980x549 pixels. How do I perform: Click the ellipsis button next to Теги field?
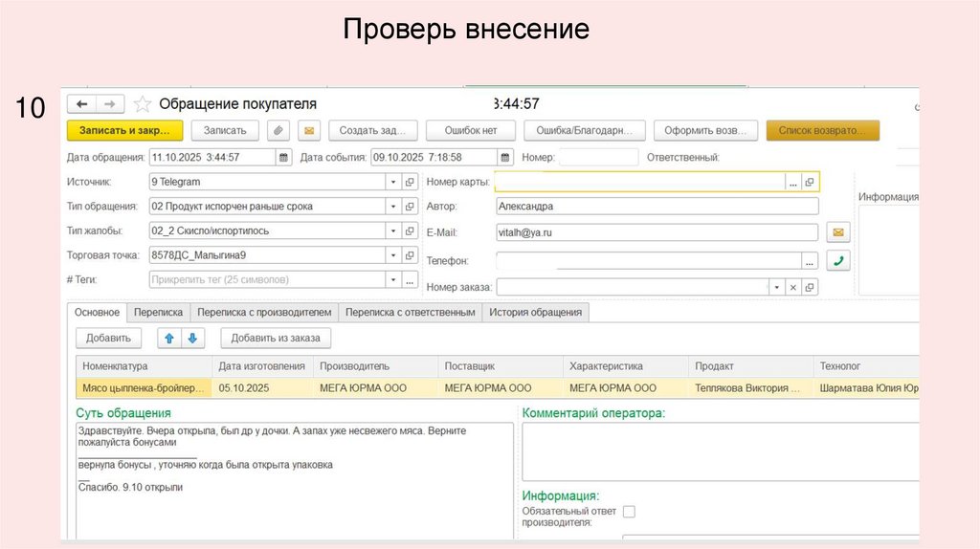point(410,280)
